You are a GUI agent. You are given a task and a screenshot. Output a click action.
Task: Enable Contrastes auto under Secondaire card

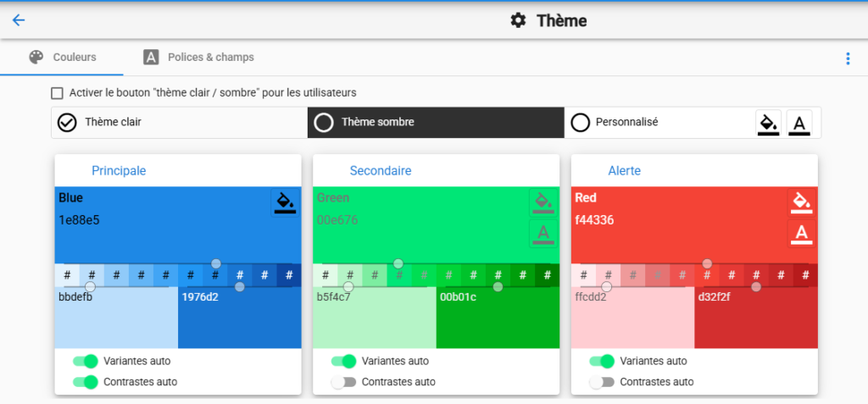pyautogui.click(x=343, y=382)
